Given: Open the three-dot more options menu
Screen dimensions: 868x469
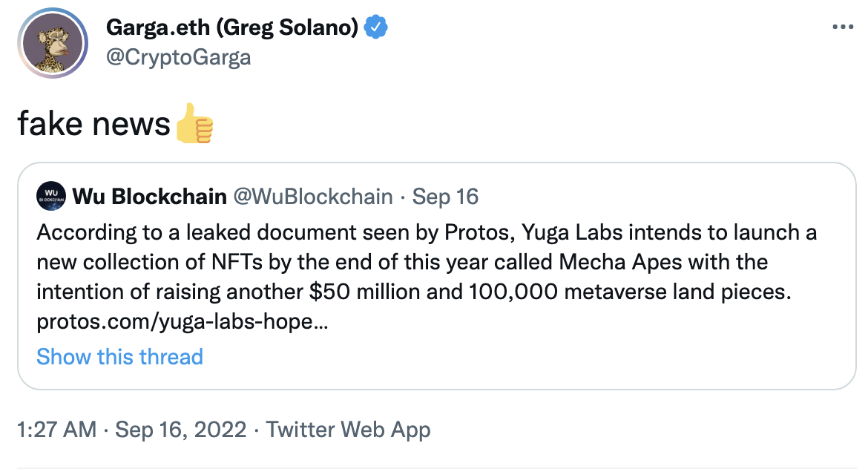Looking at the screenshot, I should (x=844, y=27).
